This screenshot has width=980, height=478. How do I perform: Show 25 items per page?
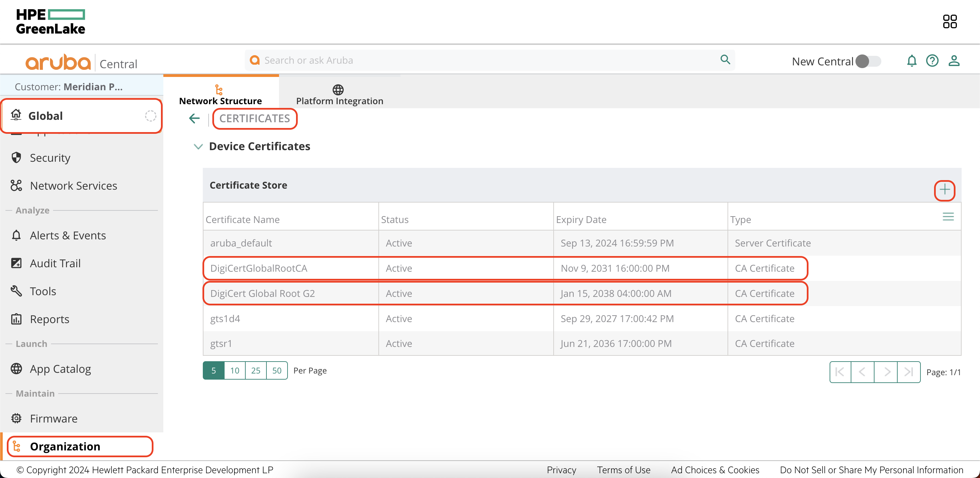point(256,370)
